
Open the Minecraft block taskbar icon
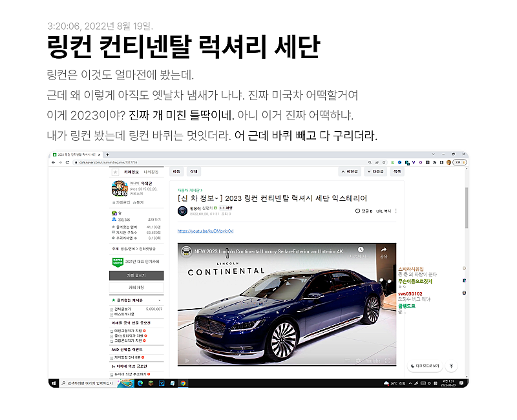click(x=151, y=383)
